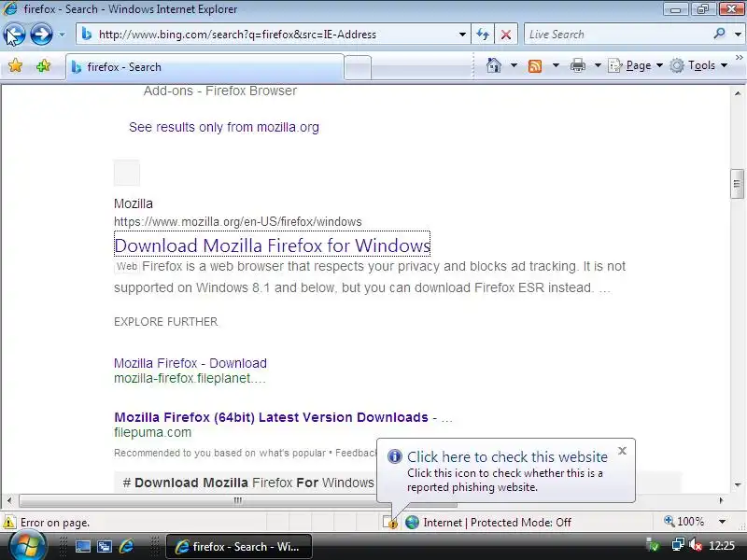The image size is (747, 560).
Task: Click the muted volume tray icon
Action: coord(696,545)
